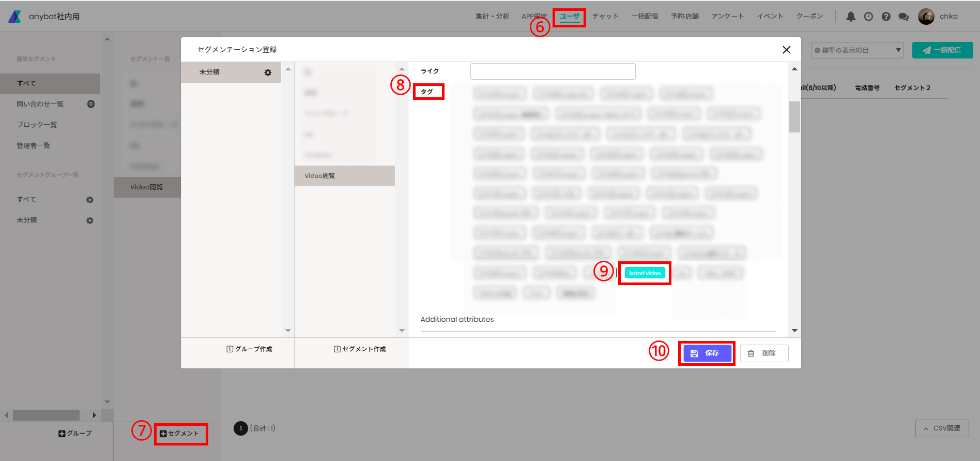Click the 電話番号 column header

(x=867, y=88)
